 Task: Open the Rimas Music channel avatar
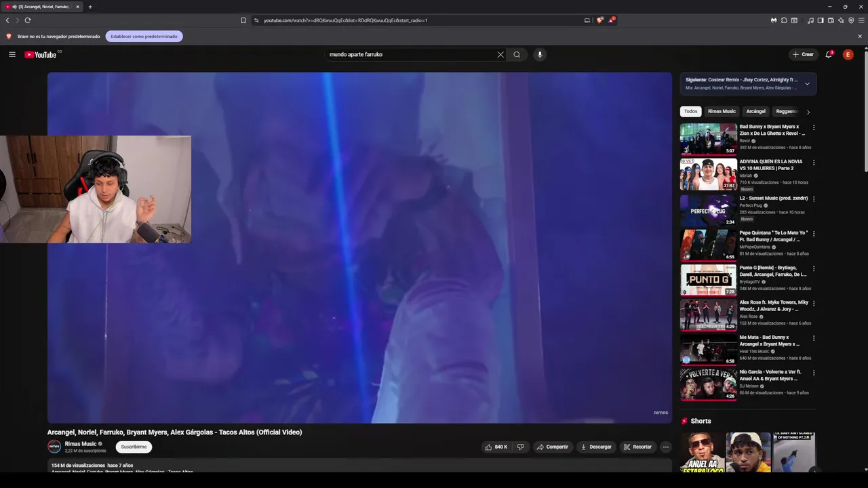pos(54,447)
